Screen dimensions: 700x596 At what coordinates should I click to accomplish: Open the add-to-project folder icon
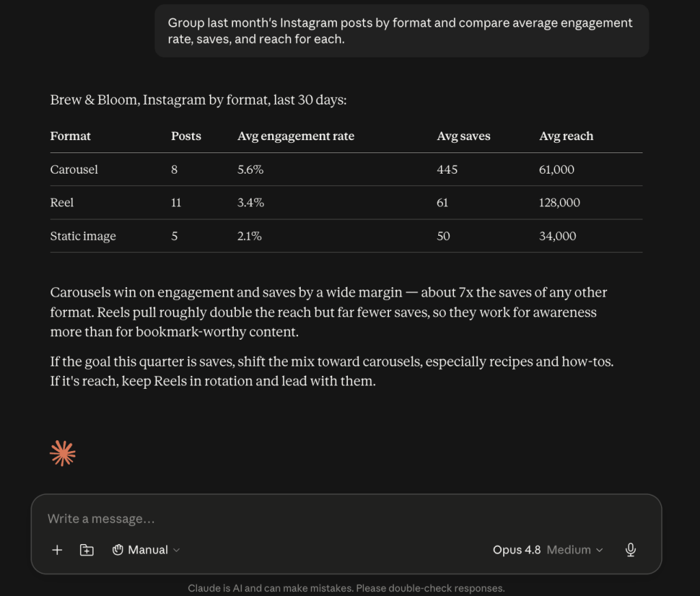87,550
